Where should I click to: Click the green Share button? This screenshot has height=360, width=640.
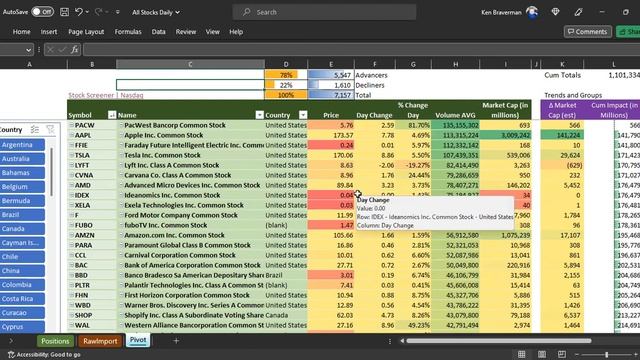click(628, 31)
